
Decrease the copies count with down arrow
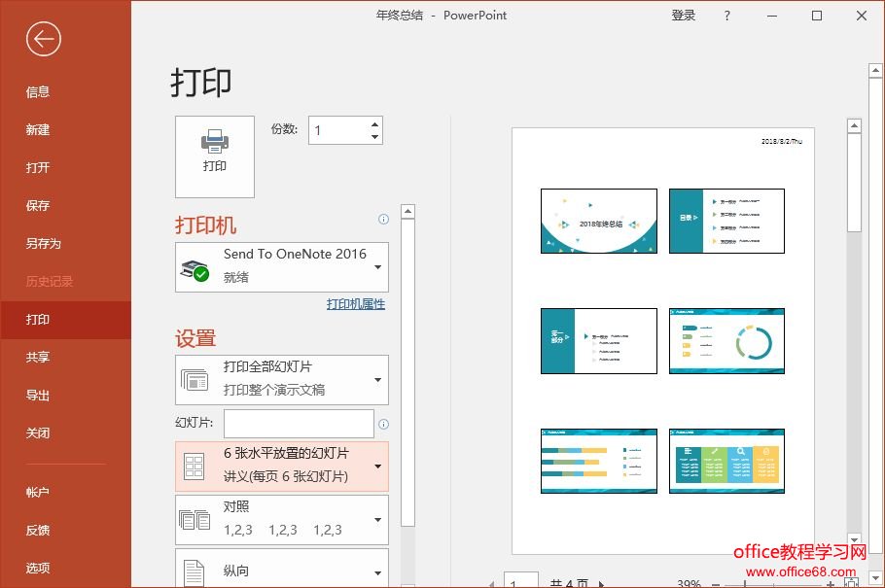coord(374,137)
